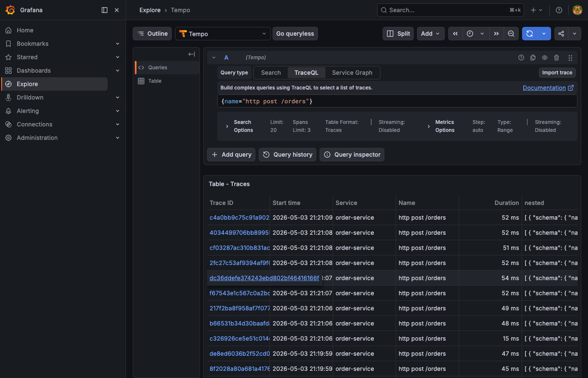This screenshot has width=588, height=378.
Task: Switch to Search query type
Action: pyautogui.click(x=271, y=73)
